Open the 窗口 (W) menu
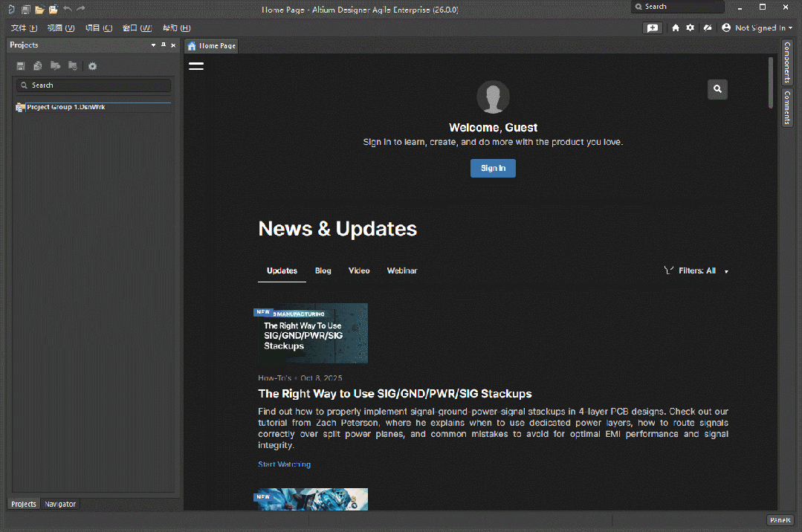 pyautogui.click(x=137, y=28)
